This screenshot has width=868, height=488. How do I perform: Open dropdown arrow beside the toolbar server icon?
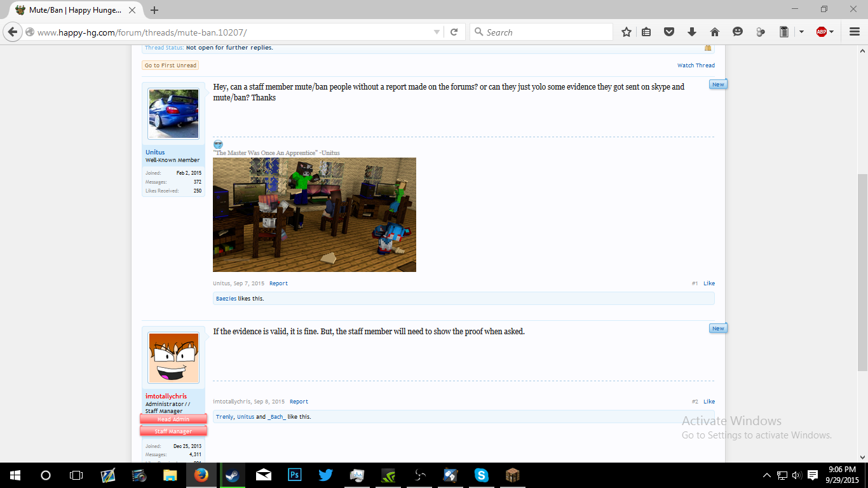coord(802,32)
